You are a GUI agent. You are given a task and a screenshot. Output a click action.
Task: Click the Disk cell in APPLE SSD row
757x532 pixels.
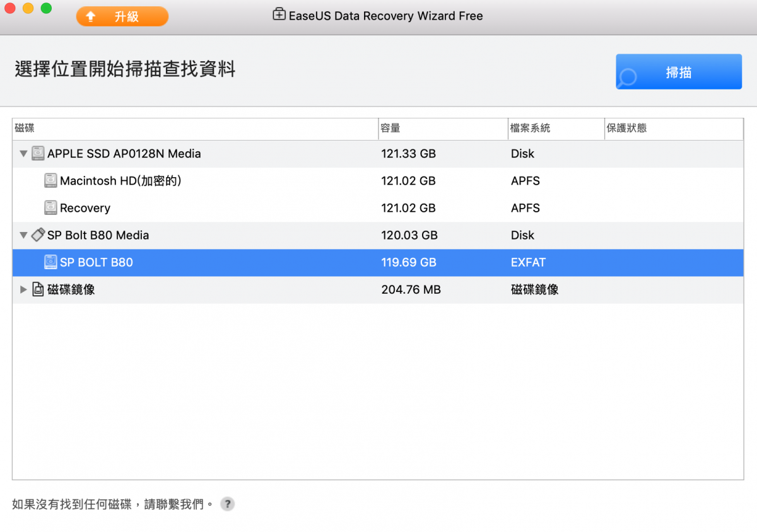pos(522,154)
